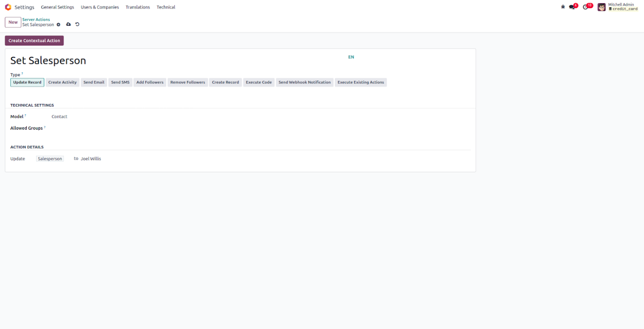
Task: Click the Mitchell Admin avatar picture
Action: (x=602, y=7)
